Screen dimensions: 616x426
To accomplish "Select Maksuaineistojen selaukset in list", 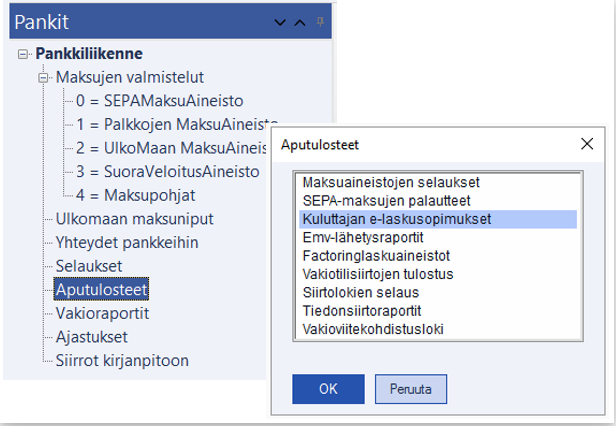I will (391, 183).
